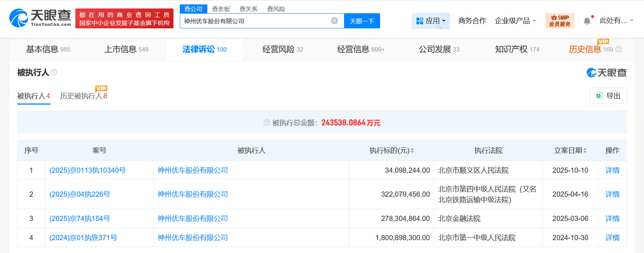Click help icon beside 被执行总金额
644x253 pixels.
266,123
